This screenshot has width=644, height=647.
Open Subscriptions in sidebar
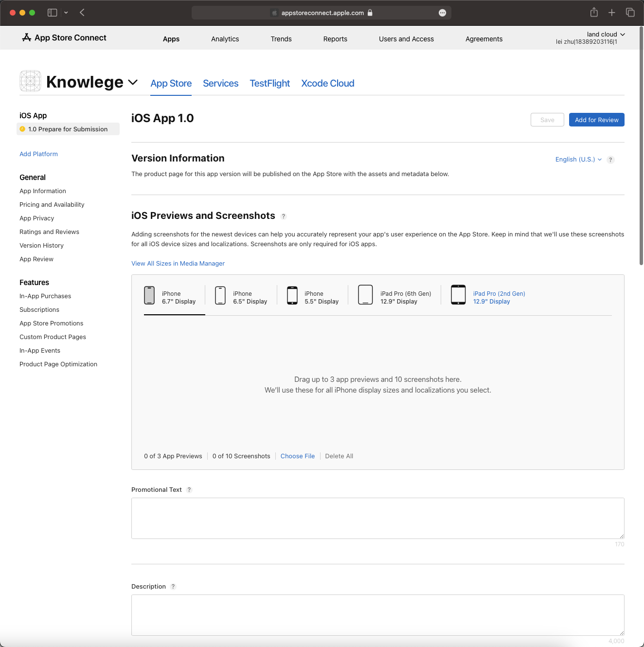coord(39,310)
